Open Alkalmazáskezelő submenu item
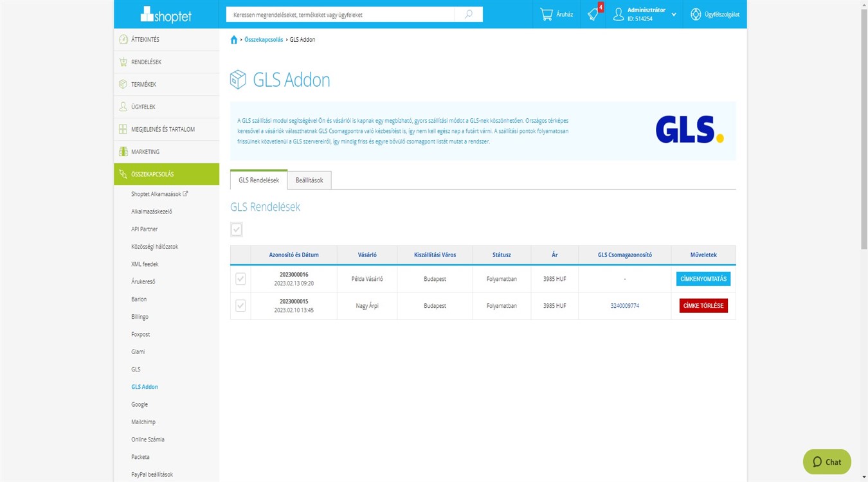 [x=152, y=211]
